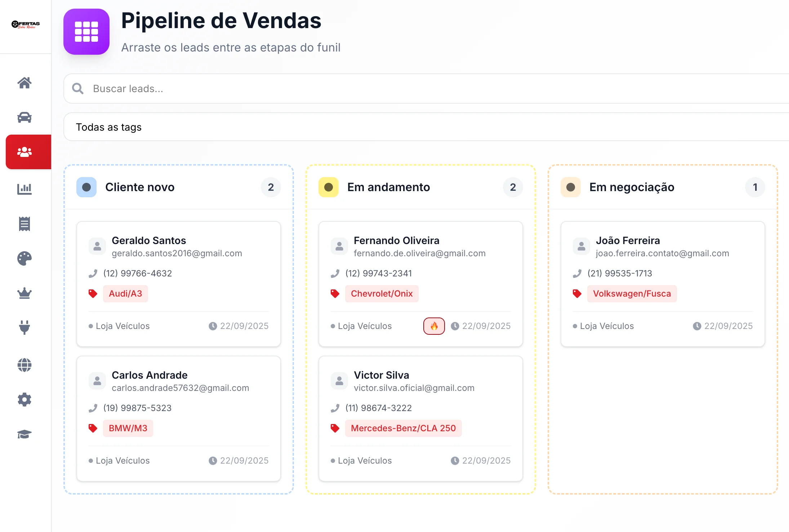Click the yellow Em andamento color swatch
789x532 pixels.
click(x=329, y=187)
